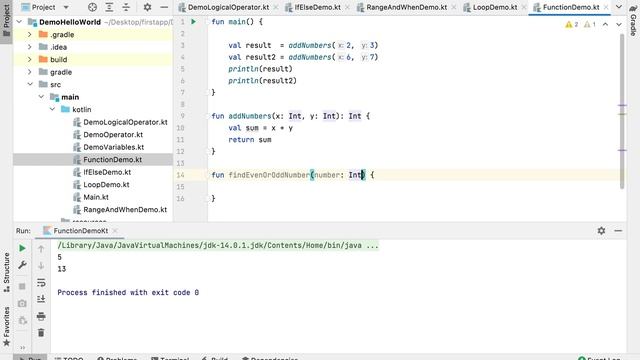Go to next highlighted error arrow
This screenshot has width=640, height=360.
(x=619, y=24)
